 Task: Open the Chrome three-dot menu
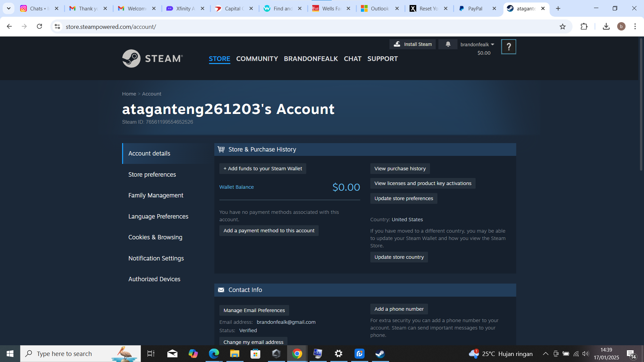[635, 26]
